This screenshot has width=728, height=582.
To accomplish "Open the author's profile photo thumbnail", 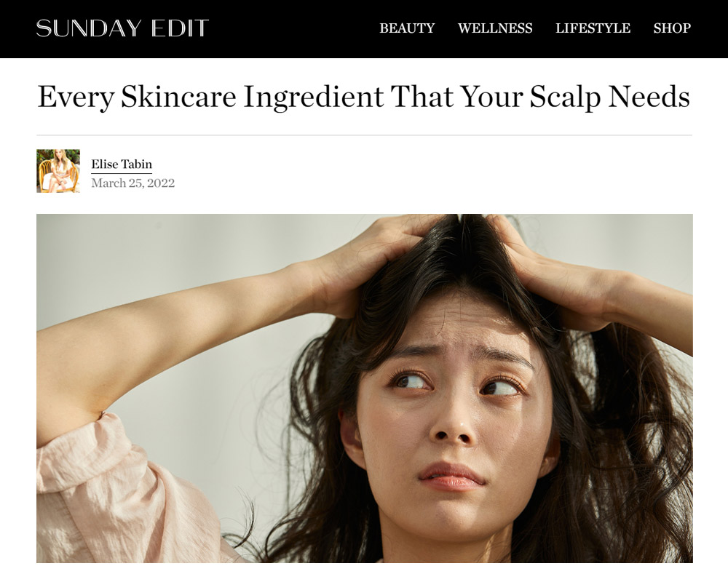I will [58, 171].
